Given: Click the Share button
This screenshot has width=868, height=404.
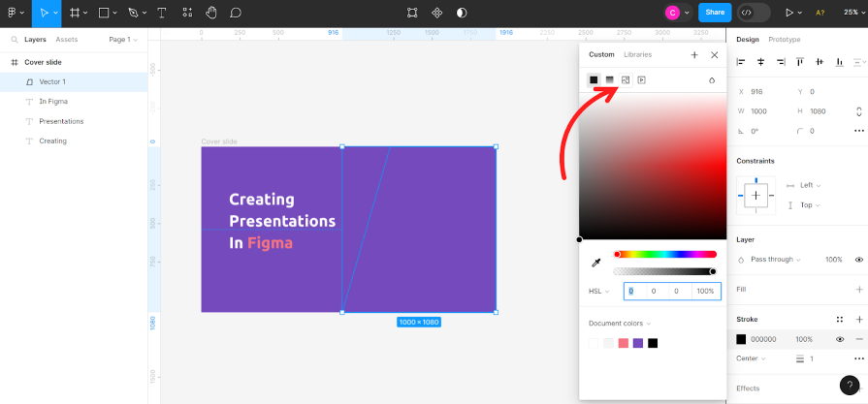Looking at the screenshot, I should tap(715, 13).
